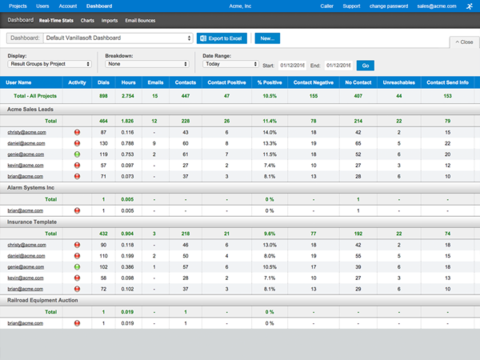Open genie@acme.com under Insurance Template
The height and width of the screenshot is (360, 480).
point(26,267)
